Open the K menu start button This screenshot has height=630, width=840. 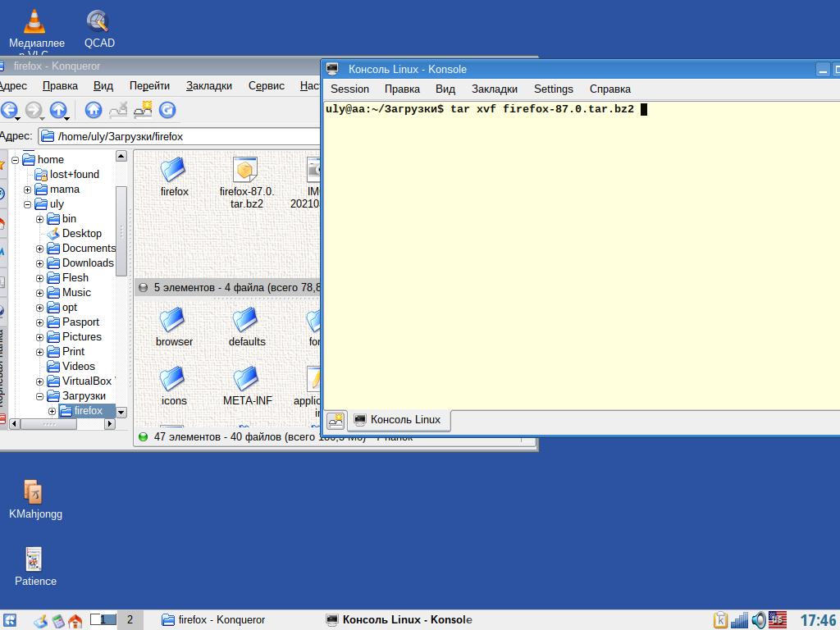pos(10,620)
